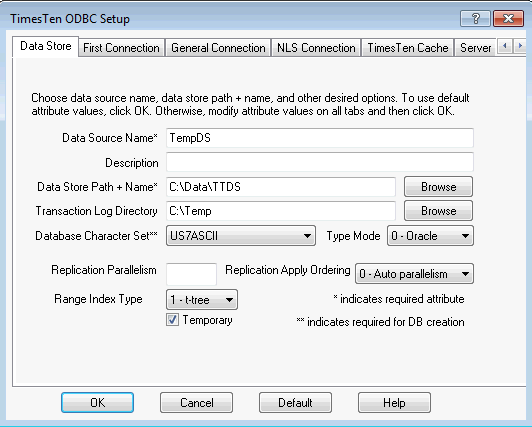Viewport: 532px width, 427px height.
Task: Open the Database Character Set dropdown
Action: coord(241,236)
